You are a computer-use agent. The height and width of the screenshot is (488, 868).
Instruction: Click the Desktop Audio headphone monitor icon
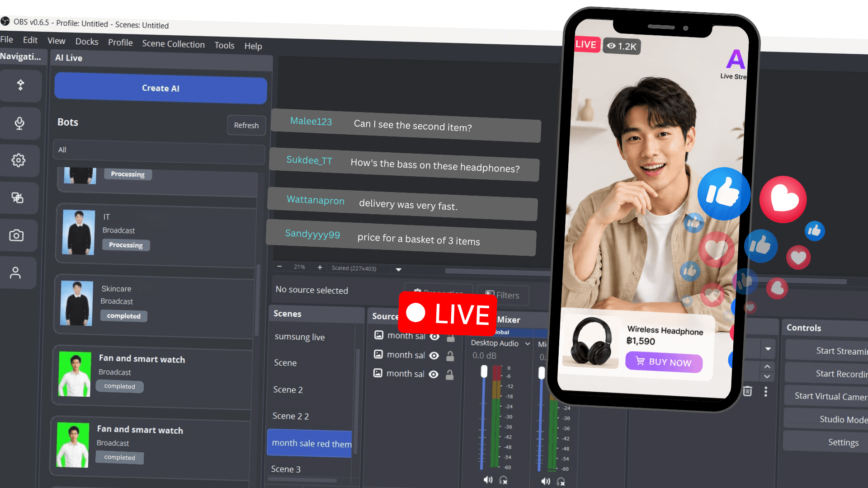pos(503,480)
